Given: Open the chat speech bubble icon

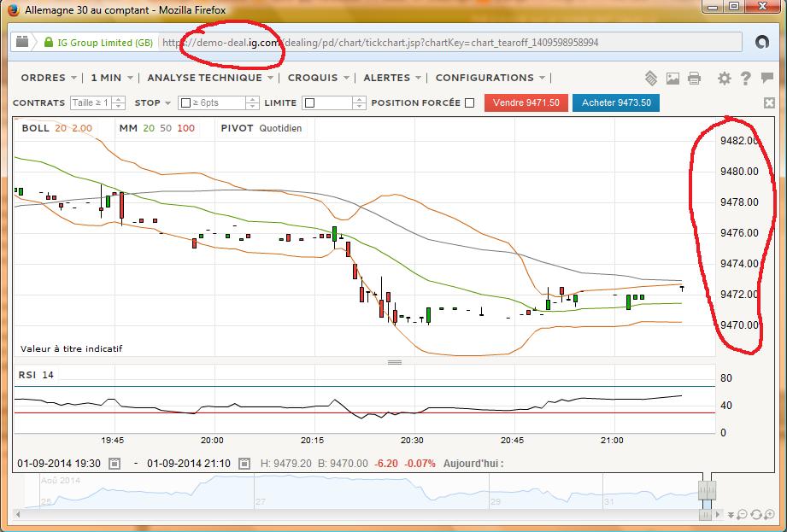Looking at the screenshot, I should coord(766,77).
